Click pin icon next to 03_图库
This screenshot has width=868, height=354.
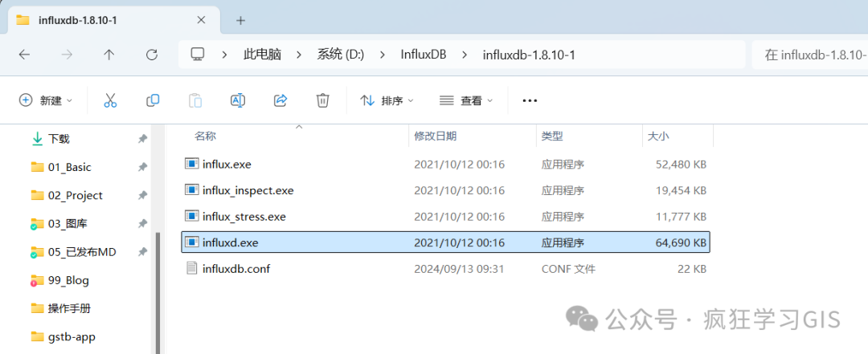coord(142,223)
